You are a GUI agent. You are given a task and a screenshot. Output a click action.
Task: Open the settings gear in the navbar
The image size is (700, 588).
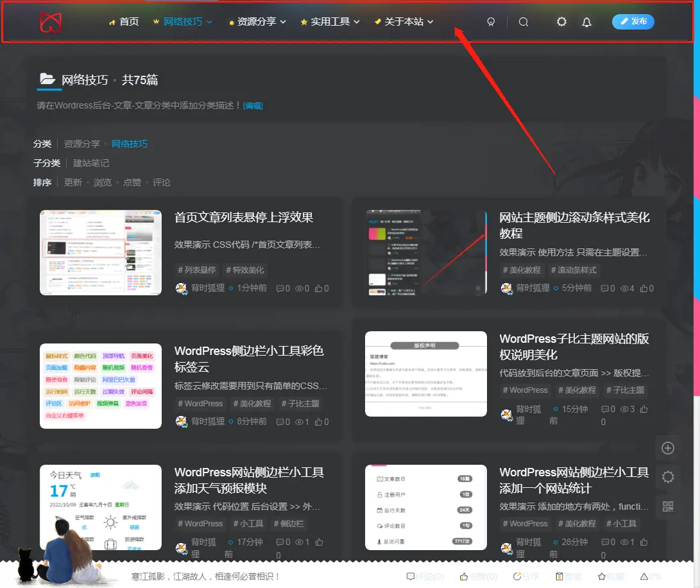tap(561, 21)
